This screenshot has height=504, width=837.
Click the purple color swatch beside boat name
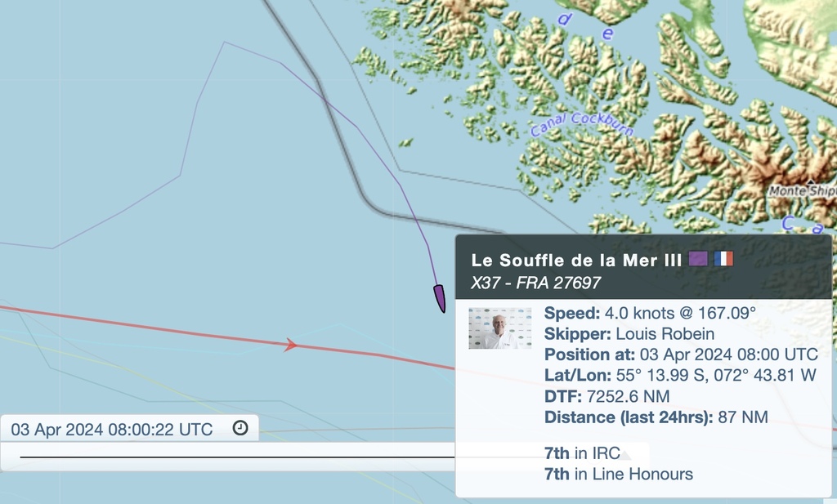coord(698,259)
